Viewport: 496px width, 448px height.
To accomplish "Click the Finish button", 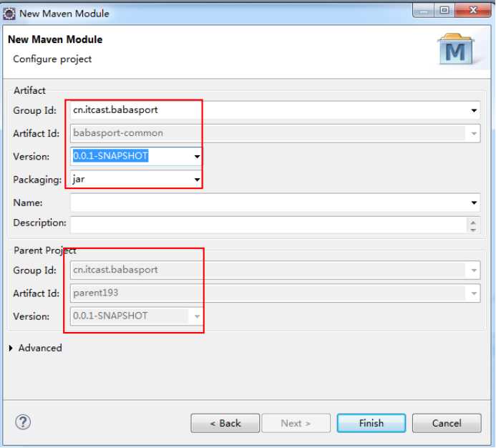I will click(371, 423).
